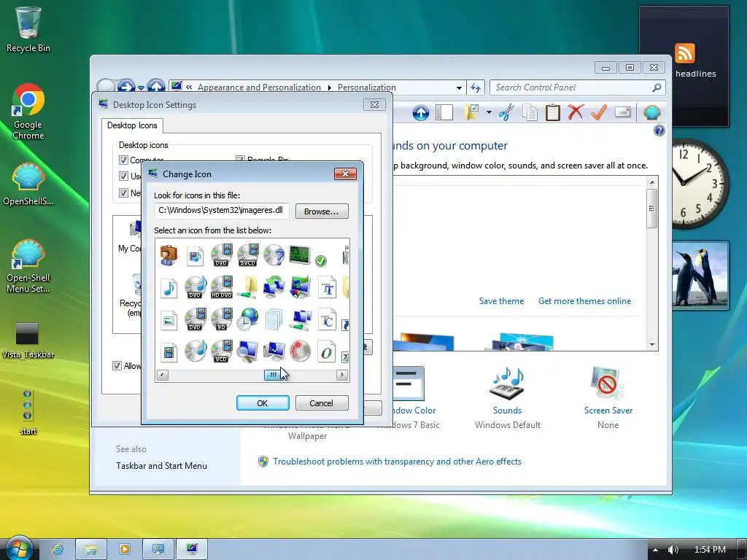
Task: Click the address bar refresh button
Action: [x=476, y=87]
